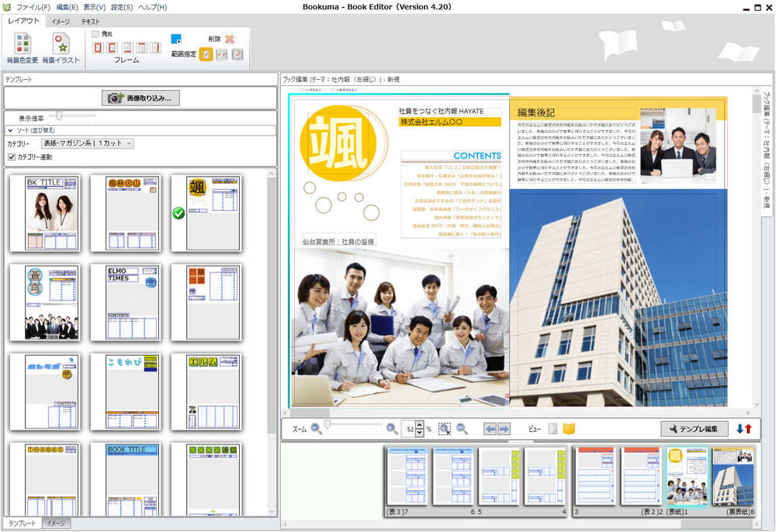Click the 背景色変更 background color icon
The width and height of the screenshot is (776, 532).
click(x=23, y=47)
